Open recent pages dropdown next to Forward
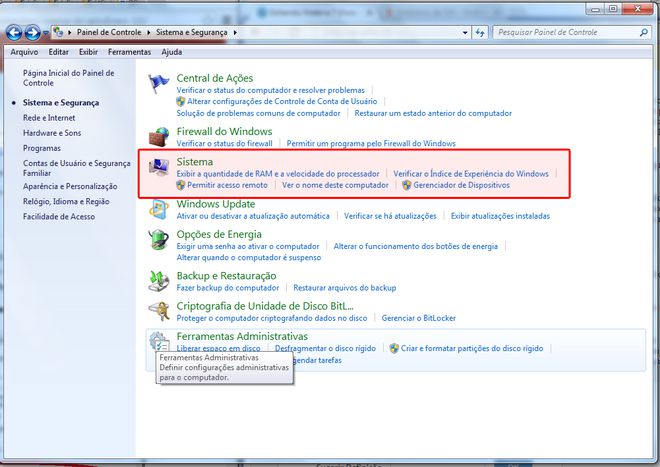This screenshot has width=660, height=467. (45, 33)
